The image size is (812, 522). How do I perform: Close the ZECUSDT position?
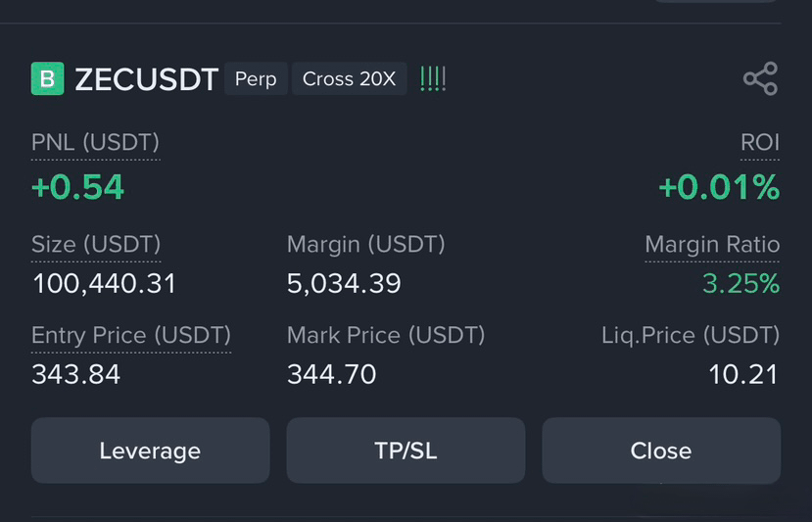click(x=661, y=451)
